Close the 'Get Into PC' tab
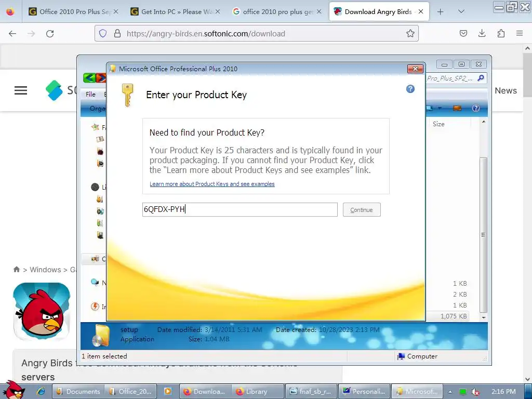Screen dimensions: 532x399 (218, 11)
